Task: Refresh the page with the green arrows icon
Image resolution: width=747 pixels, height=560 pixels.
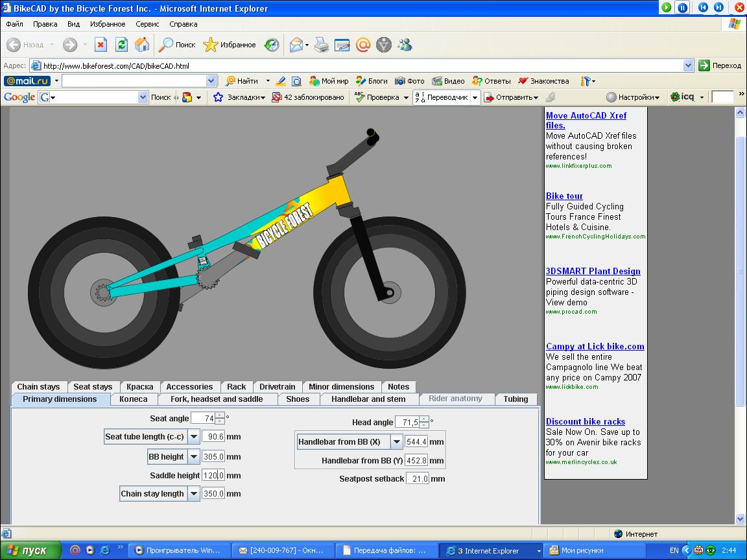Action: click(x=121, y=45)
